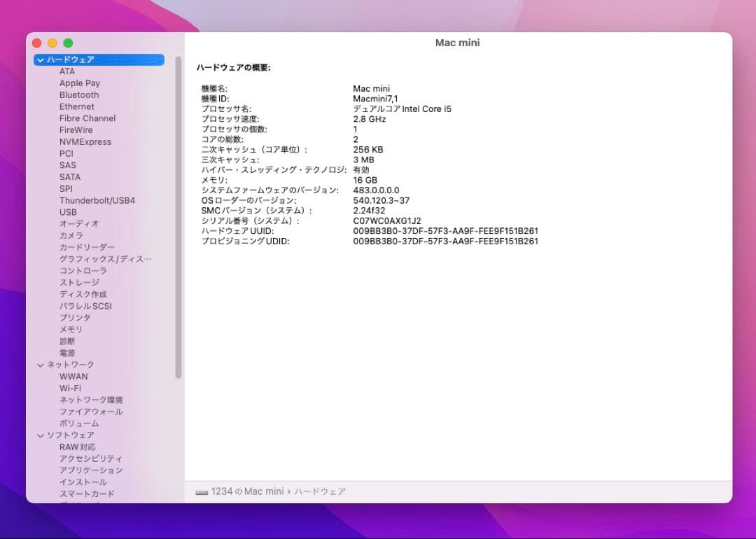Image resolution: width=756 pixels, height=539 pixels.
Task: Select NVMExpress in the hardware list
Action: click(84, 141)
